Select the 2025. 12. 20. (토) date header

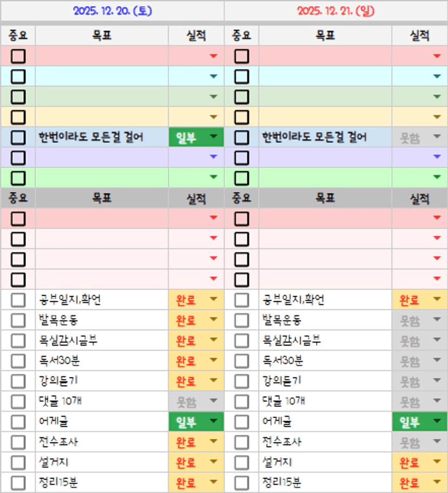pos(112,11)
